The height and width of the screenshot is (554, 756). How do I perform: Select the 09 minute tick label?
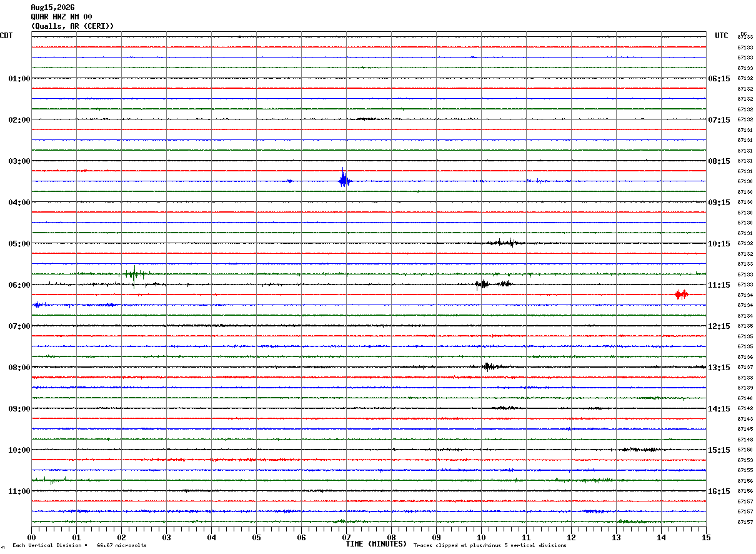(x=436, y=537)
